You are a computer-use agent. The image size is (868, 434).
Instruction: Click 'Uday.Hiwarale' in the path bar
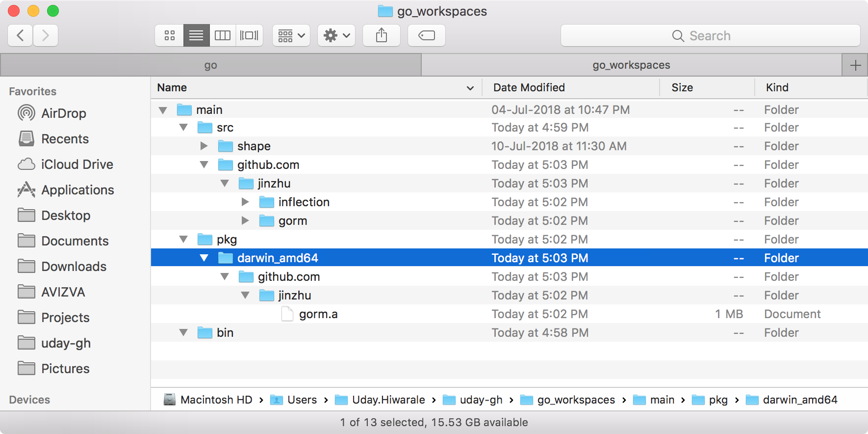tap(380, 400)
